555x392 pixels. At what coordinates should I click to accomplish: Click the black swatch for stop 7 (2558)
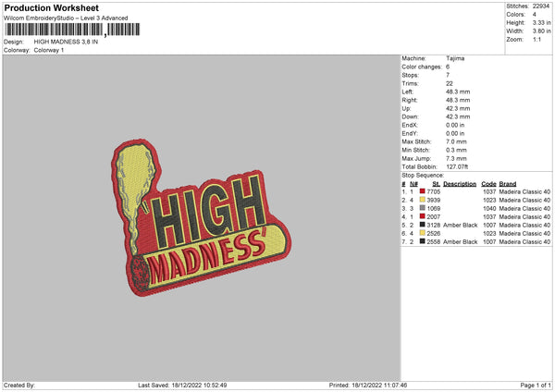click(x=423, y=241)
